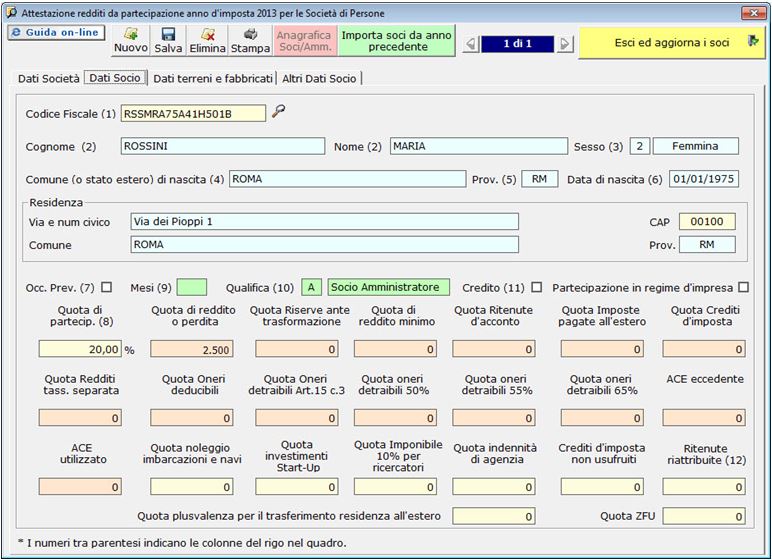Click Quota Oneri detraibili Art.15 field
Image resolution: width=772 pixels, height=560 pixels.
pos(297,418)
